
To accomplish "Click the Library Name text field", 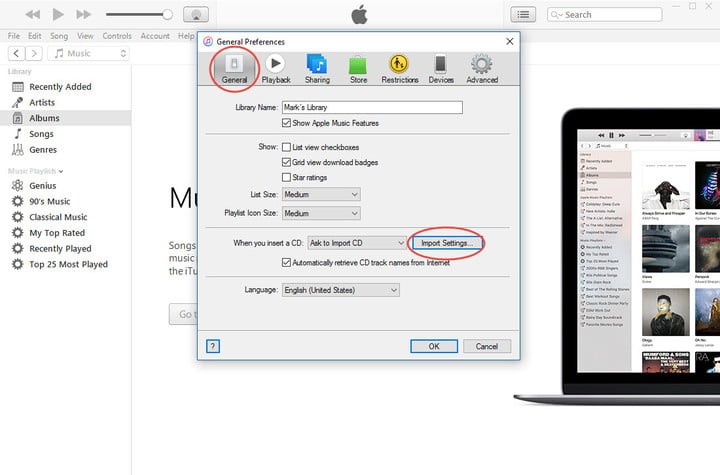I will (372, 107).
